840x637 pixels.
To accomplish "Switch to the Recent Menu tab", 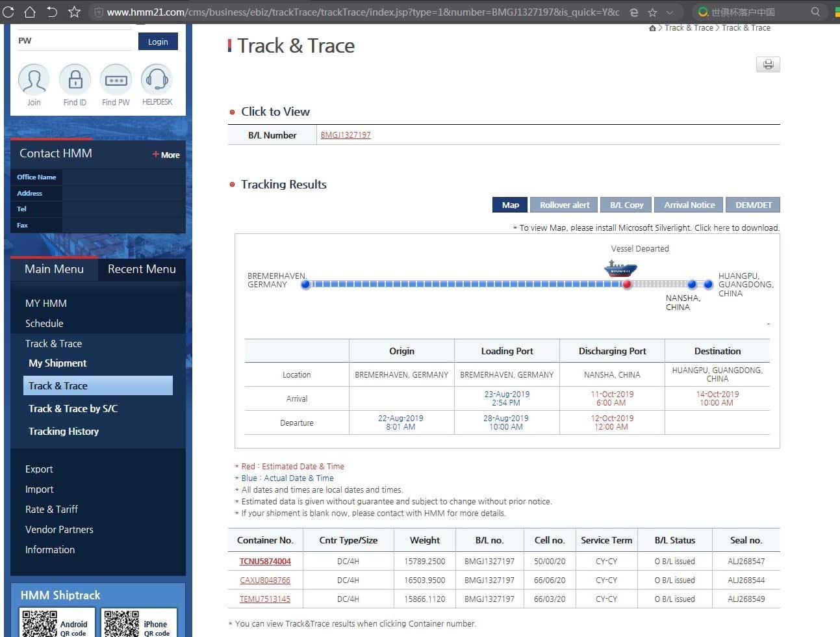I will coord(142,269).
